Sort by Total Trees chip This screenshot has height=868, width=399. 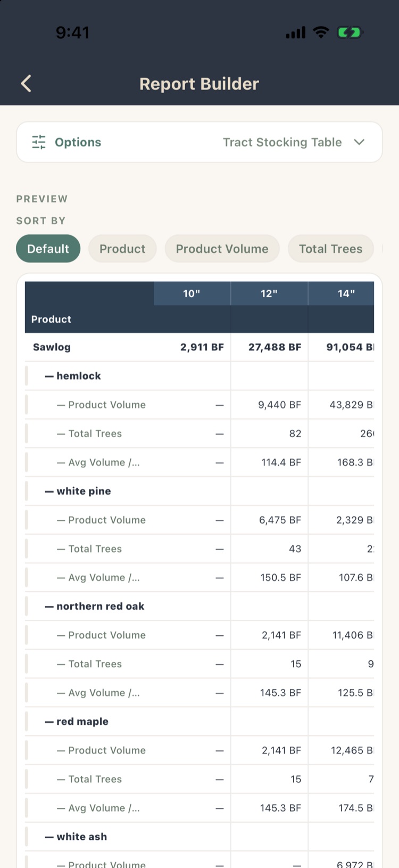pyautogui.click(x=330, y=249)
